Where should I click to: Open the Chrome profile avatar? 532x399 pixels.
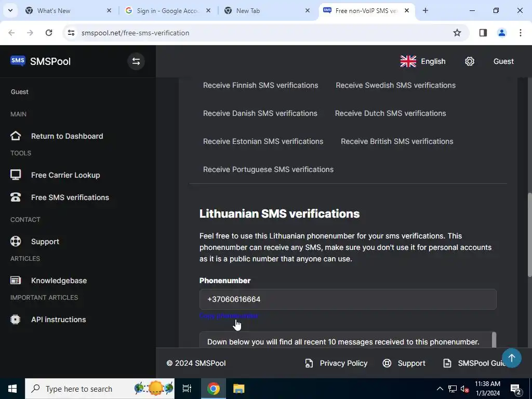click(x=502, y=33)
